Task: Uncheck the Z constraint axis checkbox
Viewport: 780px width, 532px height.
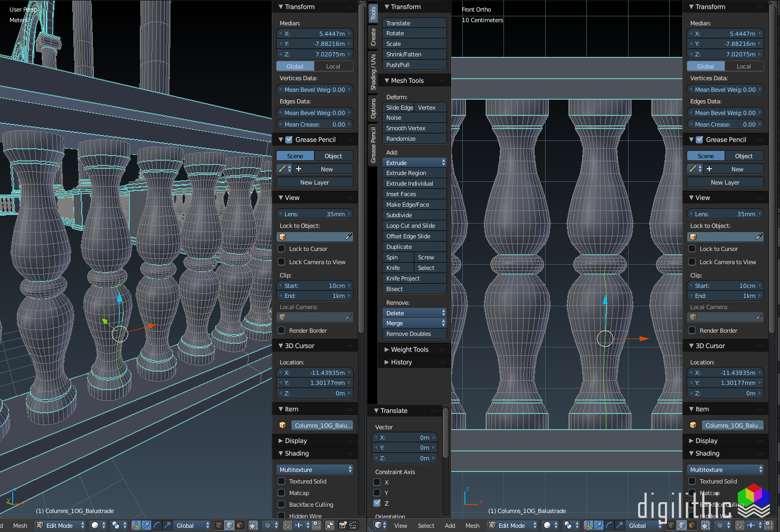Action: (x=377, y=503)
